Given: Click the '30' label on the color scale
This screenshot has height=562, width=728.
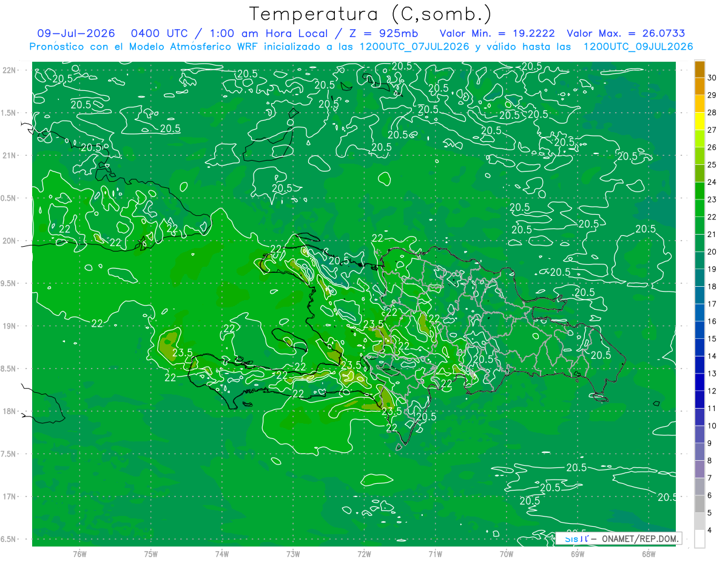Looking at the screenshot, I should click(x=712, y=78).
